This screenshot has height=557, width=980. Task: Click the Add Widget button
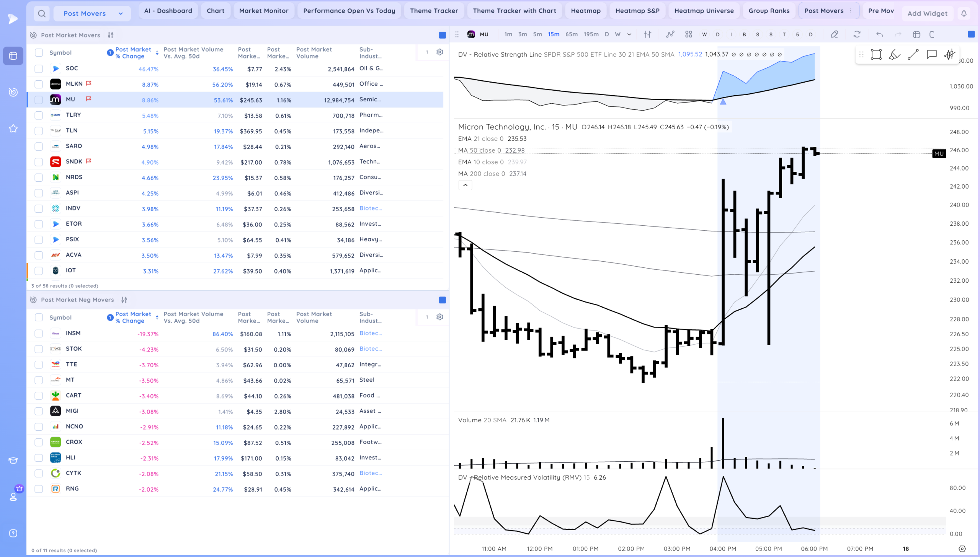pos(927,14)
